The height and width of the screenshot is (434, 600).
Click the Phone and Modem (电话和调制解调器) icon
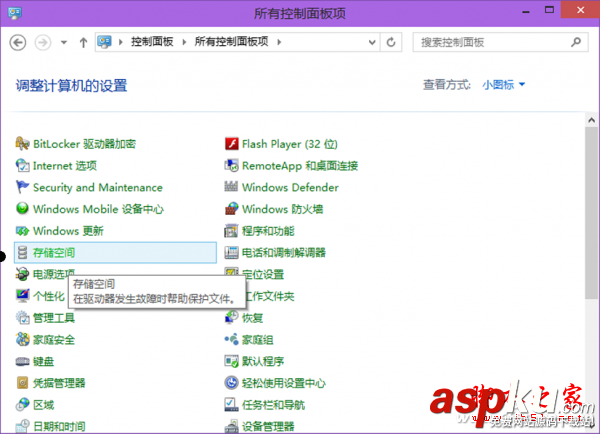232,253
